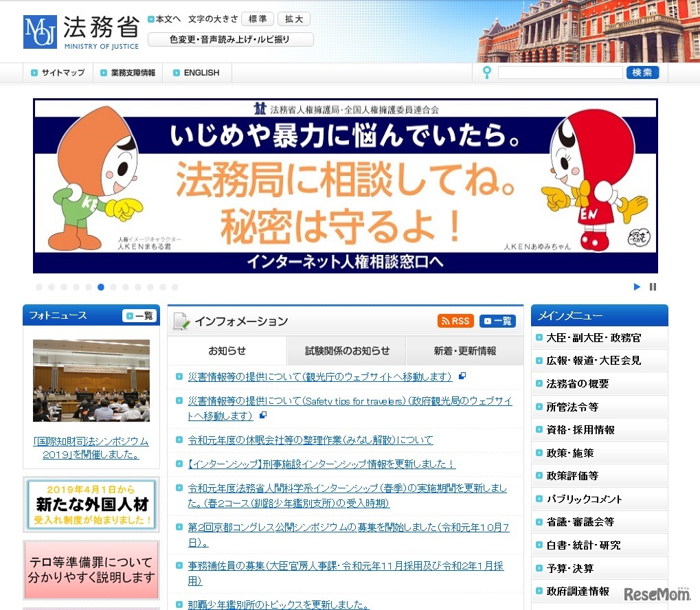700x610 pixels.
Task: Select the first slideshow indicator dot
Action: (x=39, y=287)
